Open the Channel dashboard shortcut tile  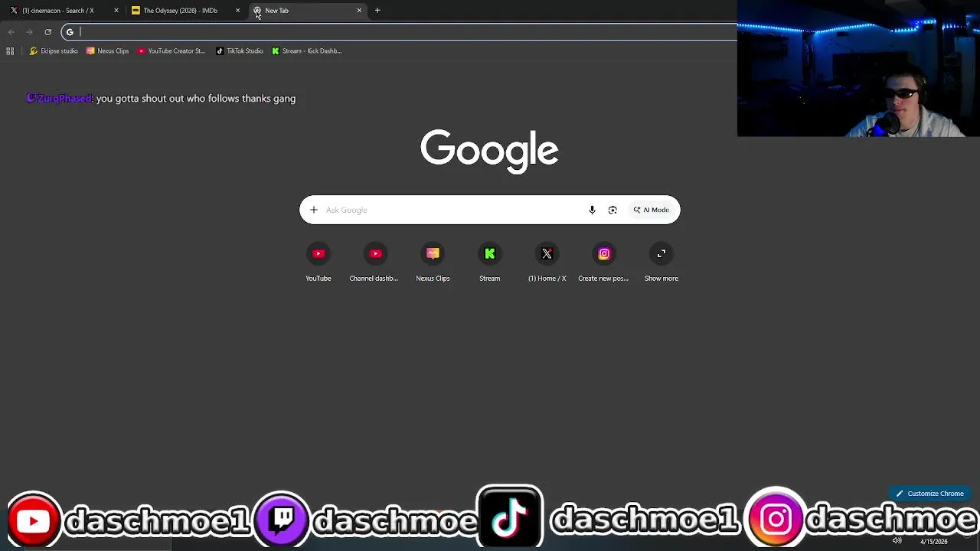pos(374,262)
